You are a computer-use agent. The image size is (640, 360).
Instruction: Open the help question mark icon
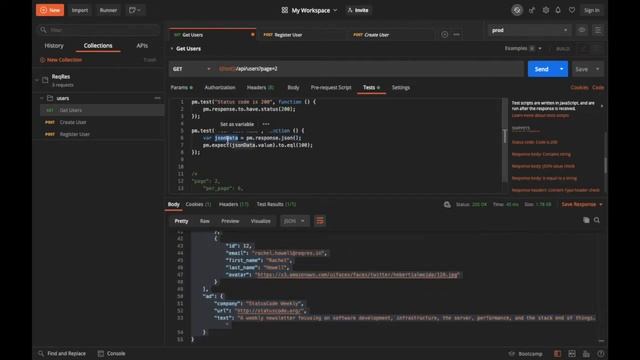point(600,354)
